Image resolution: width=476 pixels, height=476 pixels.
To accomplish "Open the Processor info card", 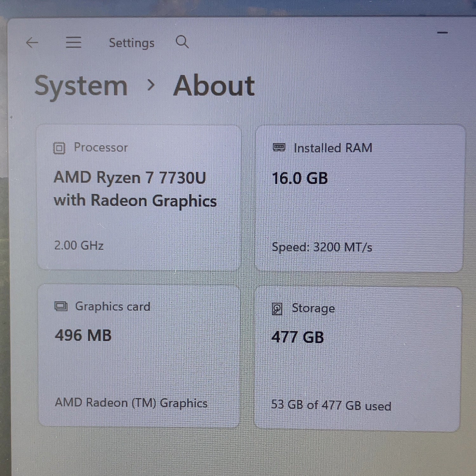I will tap(139, 197).
